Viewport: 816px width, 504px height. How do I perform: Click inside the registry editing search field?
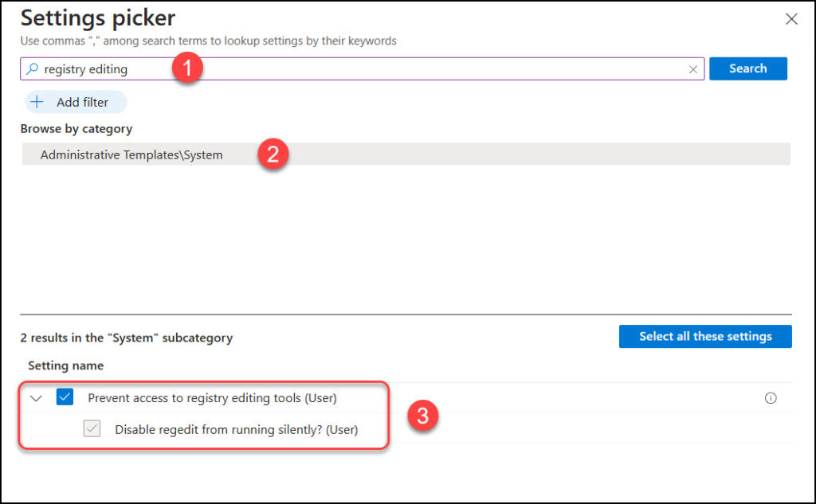[x=362, y=68]
